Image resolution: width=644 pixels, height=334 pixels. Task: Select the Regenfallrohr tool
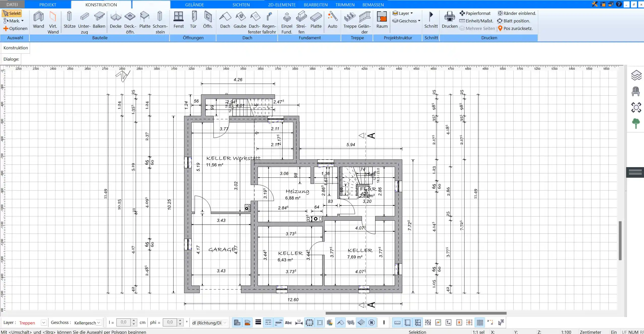(269, 23)
